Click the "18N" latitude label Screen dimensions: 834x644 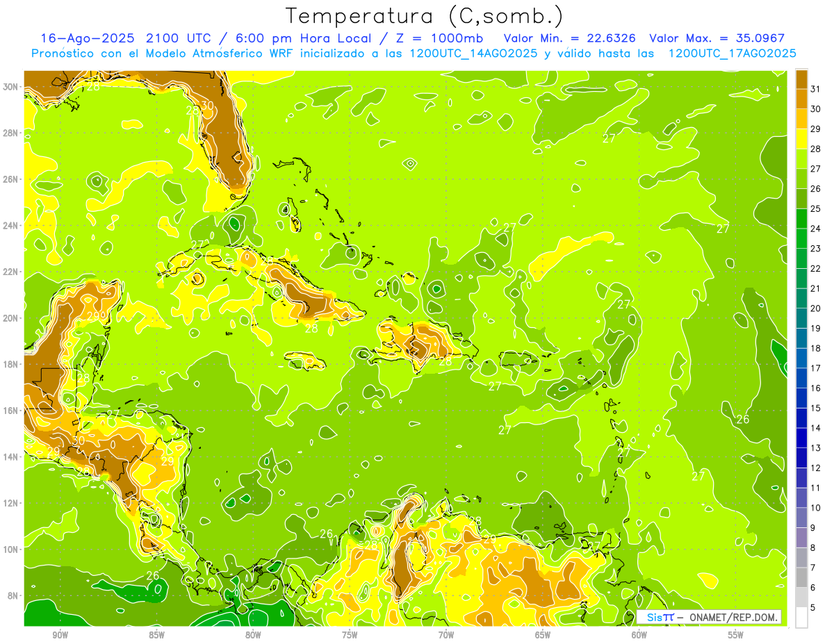point(10,364)
